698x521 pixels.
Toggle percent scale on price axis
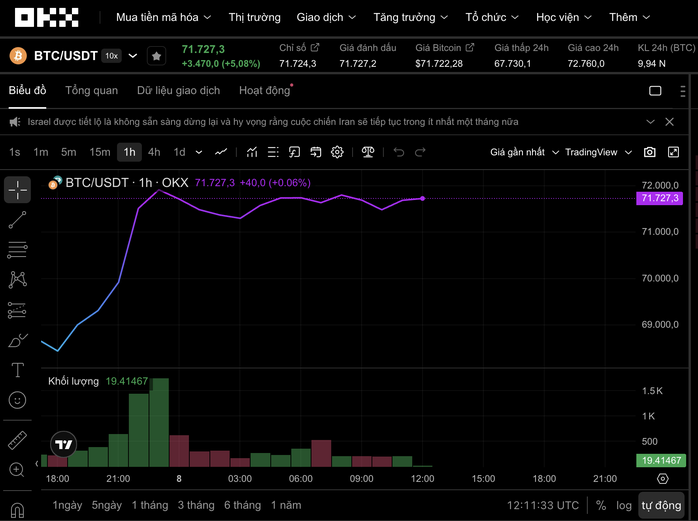click(x=601, y=505)
